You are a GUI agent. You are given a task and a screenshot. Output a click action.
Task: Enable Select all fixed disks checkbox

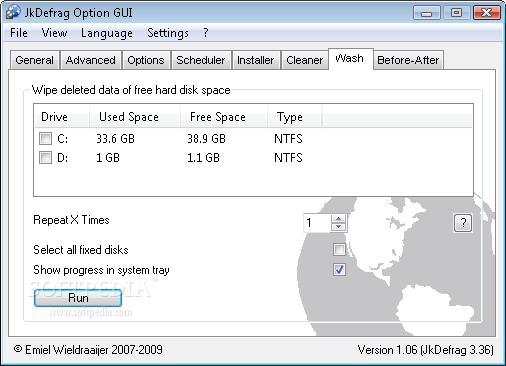[x=339, y=249]
